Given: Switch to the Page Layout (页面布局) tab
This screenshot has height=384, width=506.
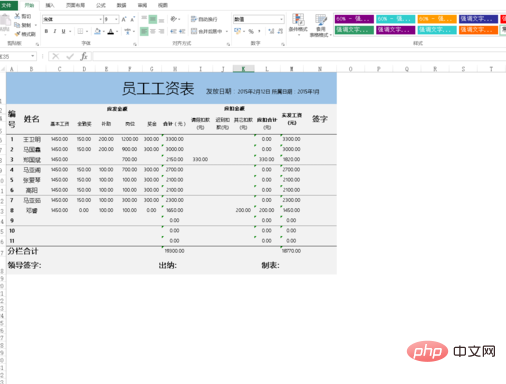Looking at the screenshot, I should 75,5.
